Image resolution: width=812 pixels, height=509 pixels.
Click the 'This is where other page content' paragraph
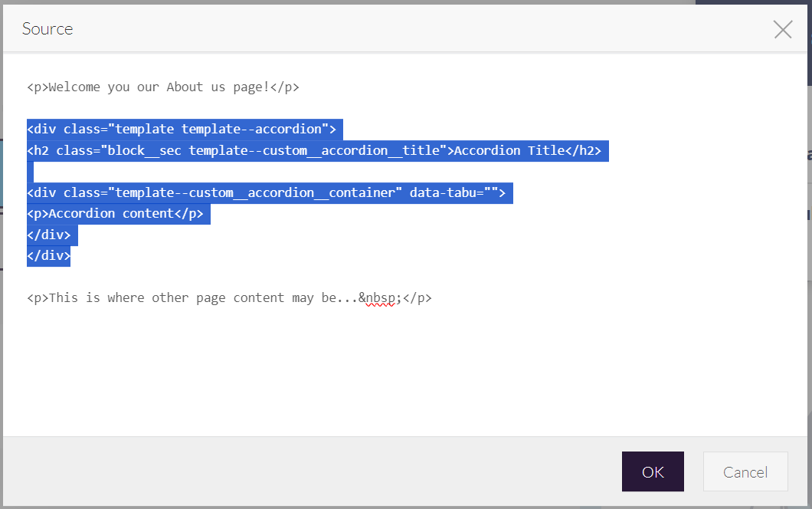229,297
